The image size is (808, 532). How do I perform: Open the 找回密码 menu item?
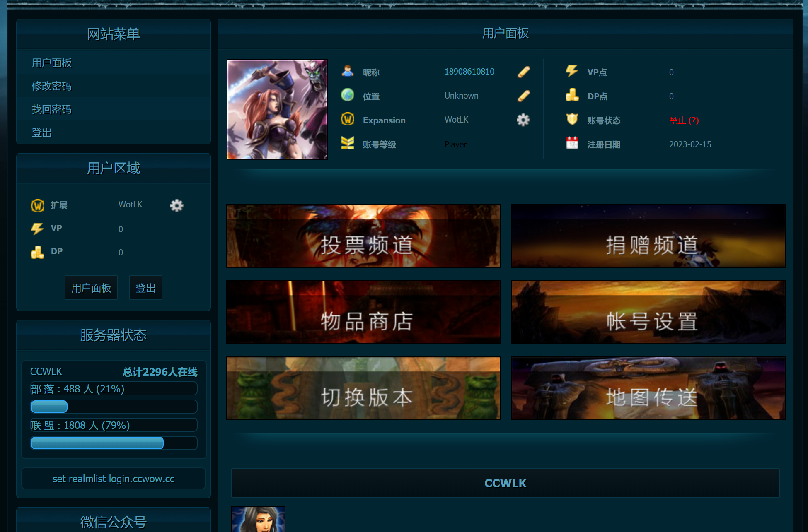click(52, 109)
